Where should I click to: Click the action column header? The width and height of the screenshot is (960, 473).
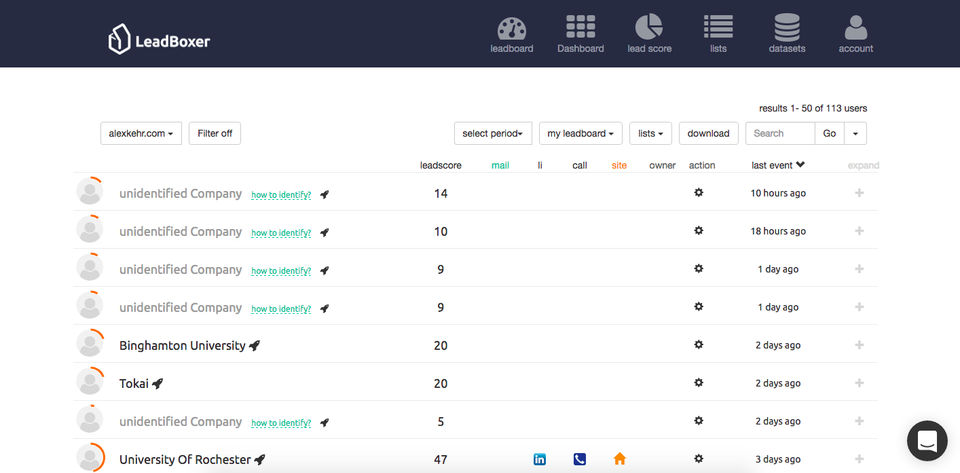pyautogui.click(x=702, y=165)
